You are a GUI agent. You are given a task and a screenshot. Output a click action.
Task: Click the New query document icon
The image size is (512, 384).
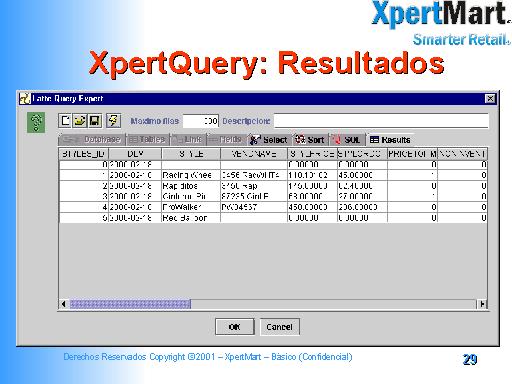pos(65,121)
